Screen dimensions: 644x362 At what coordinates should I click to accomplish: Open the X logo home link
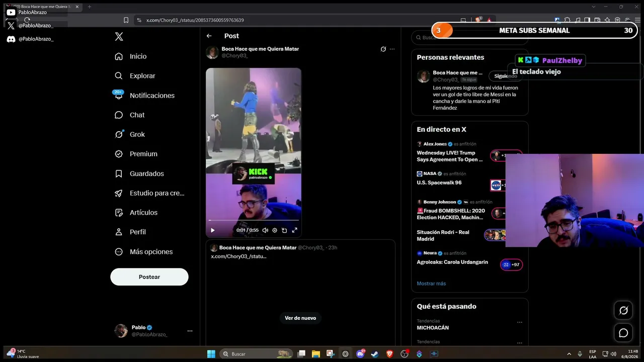119,37
